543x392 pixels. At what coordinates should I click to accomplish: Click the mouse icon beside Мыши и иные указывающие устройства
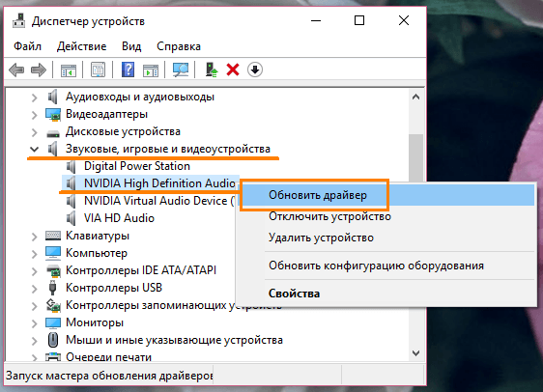[x=53, y=340]
